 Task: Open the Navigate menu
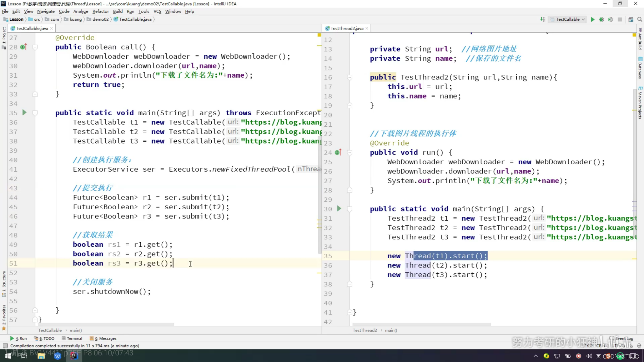[x=46, y=11]
